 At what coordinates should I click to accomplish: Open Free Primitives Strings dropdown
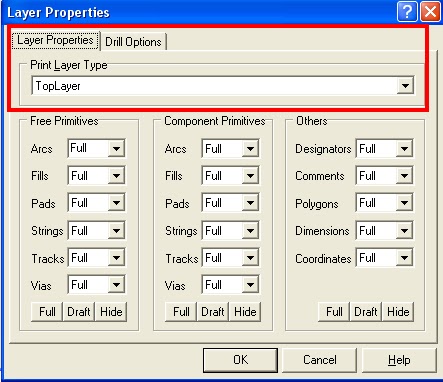coord(116,230)
